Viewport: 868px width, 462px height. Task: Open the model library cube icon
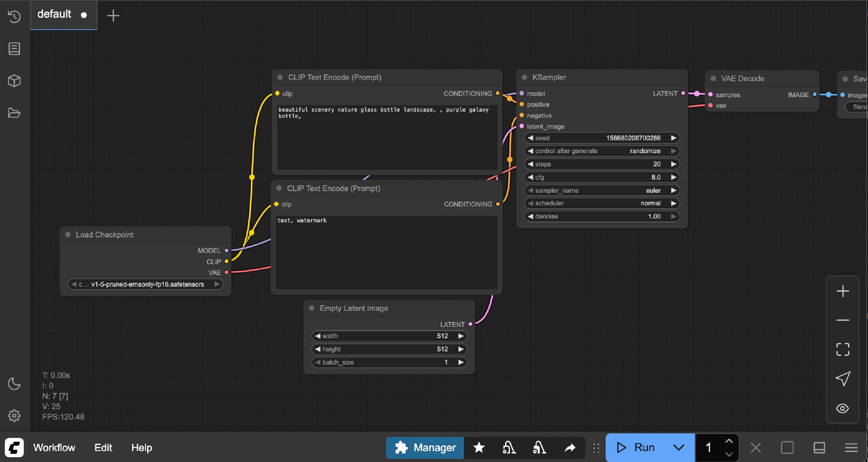[x=14, y=81]
